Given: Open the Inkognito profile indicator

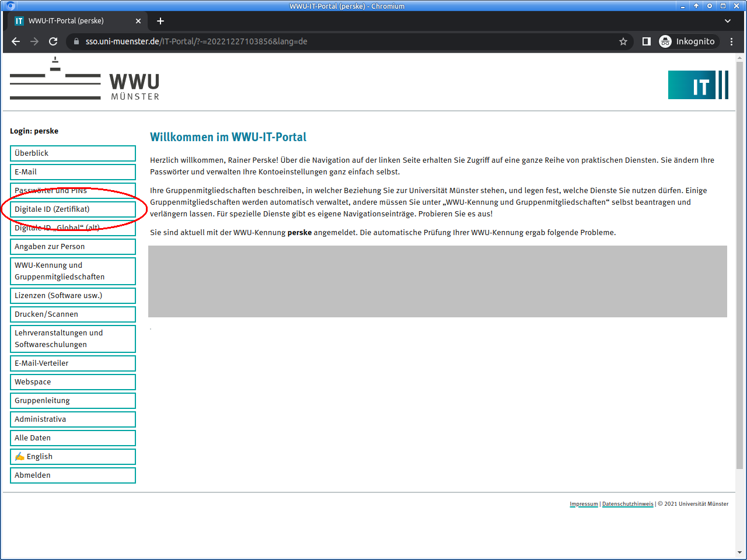Looking at the screenshot, I should tap(687, 41).
